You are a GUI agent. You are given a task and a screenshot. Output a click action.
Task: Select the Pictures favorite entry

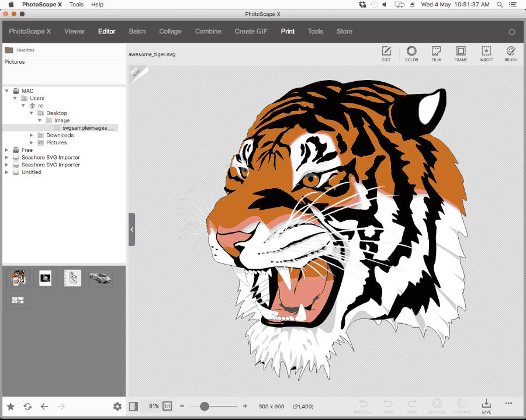[x=15, y=62]
